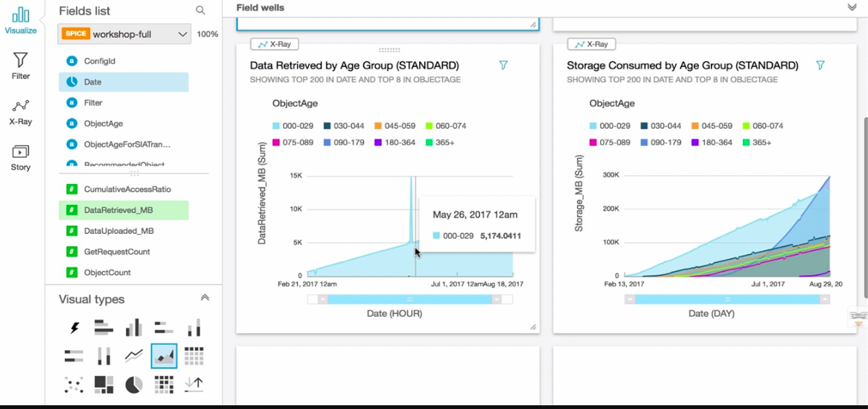Open the workshop-full dataset dropdown
Image resolution: width=868 pixels, height=409 pixels.
click(x=124, y=34)
